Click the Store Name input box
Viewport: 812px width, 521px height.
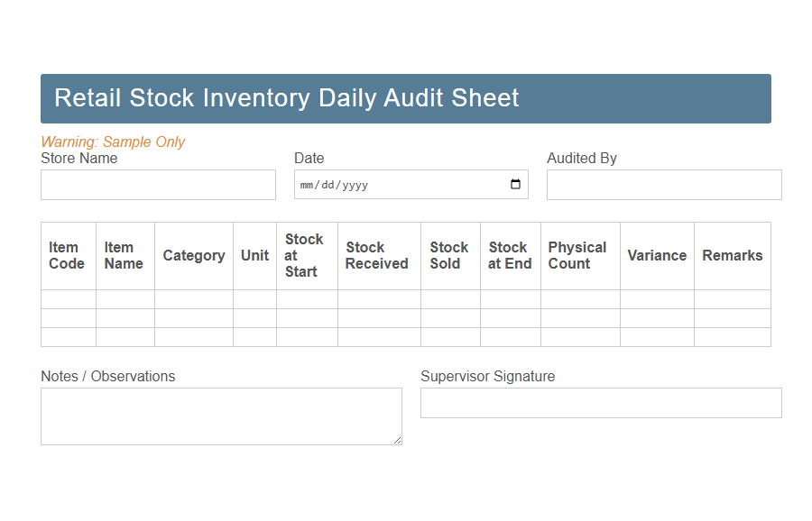[158, 185]
